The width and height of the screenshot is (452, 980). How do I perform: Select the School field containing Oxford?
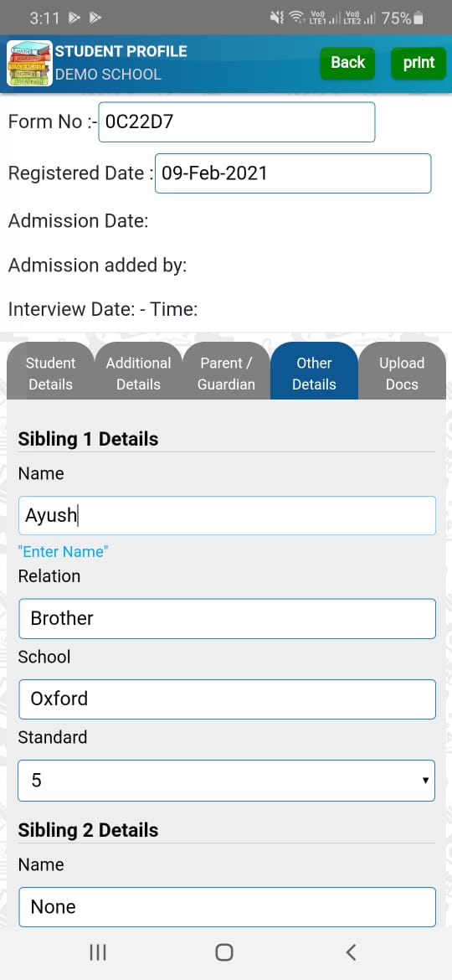227,699
